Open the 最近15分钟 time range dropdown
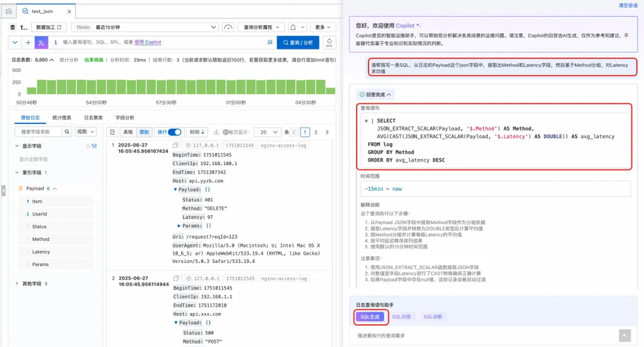 145,27
